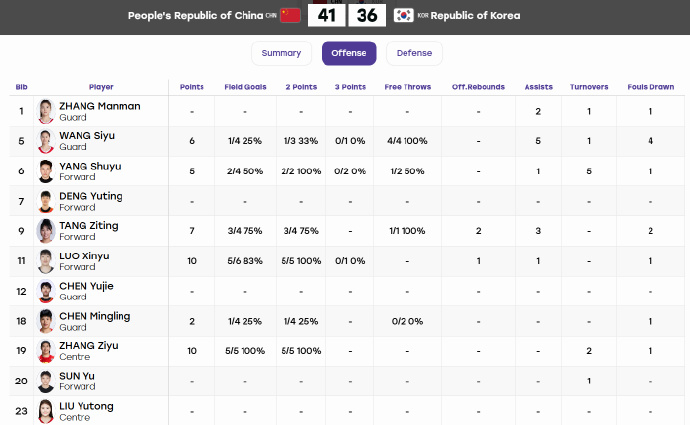Click SUN Yu's player photo
The height and width of the screenshot is (425, 690).
[46, 381]
